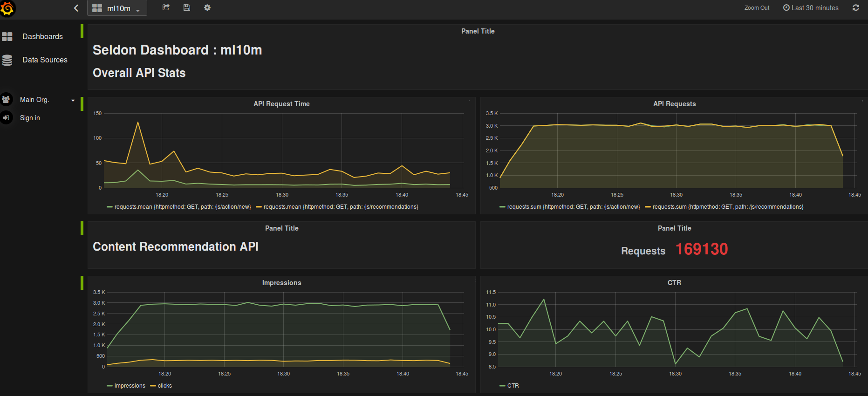Click the green color swatch for CTR legend
The image size is (868, 396).
[x=502, y=386]
